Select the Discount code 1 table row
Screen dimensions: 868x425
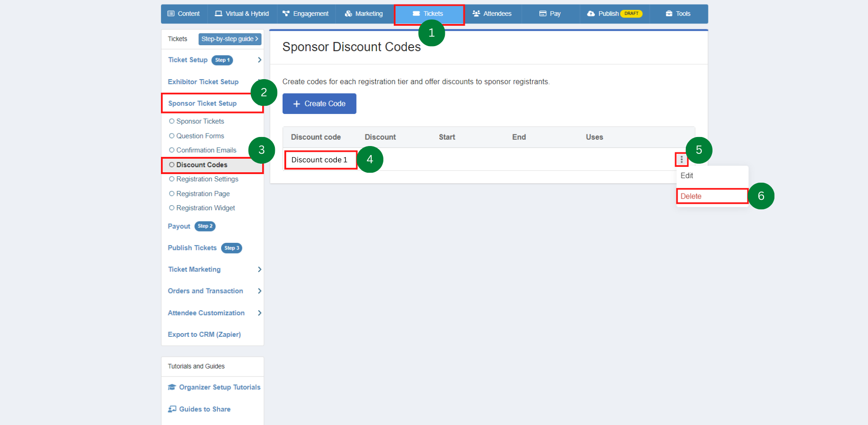point(320,160)
